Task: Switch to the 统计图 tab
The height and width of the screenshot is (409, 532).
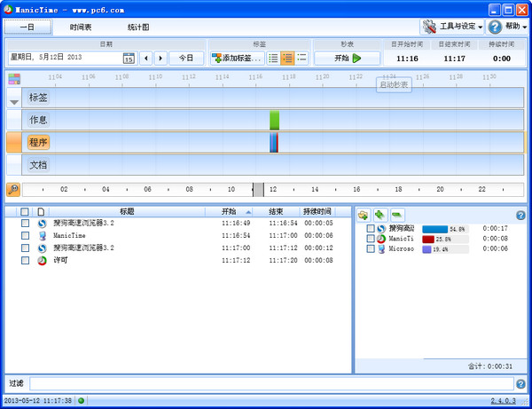Action: click(138, 28)
